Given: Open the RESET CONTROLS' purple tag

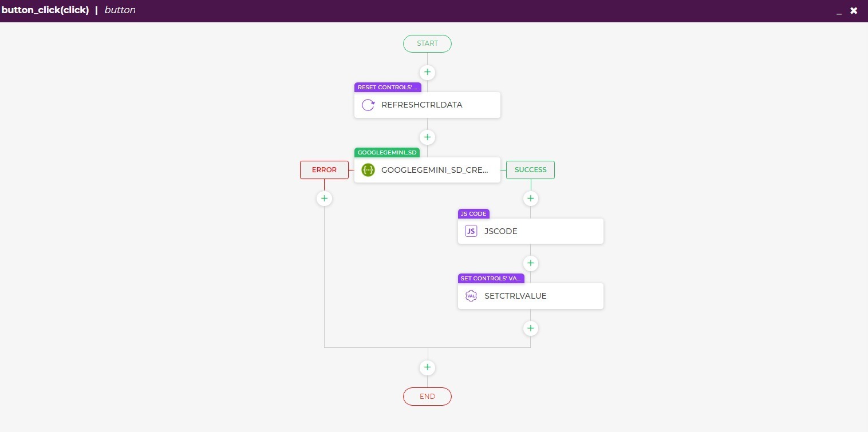Looking at the screenshot, I should 388,88.
